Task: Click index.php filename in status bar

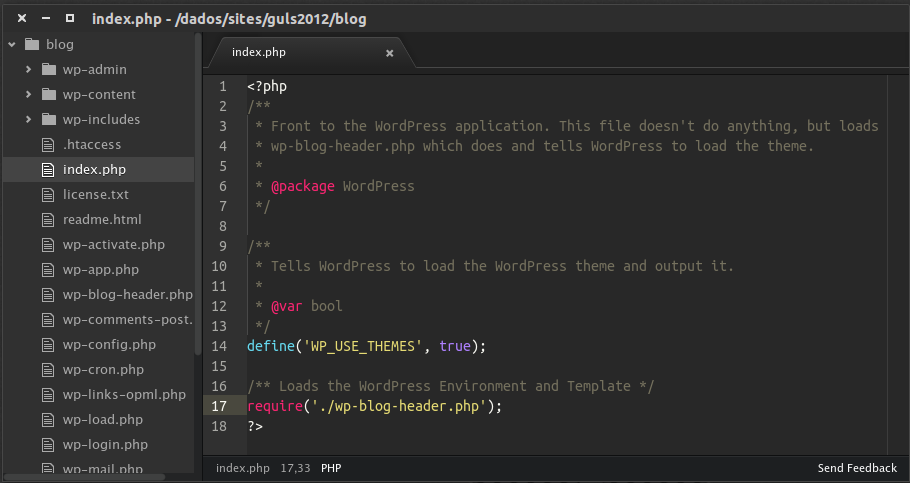Action: pyautogui.click(x=243, y=468)
